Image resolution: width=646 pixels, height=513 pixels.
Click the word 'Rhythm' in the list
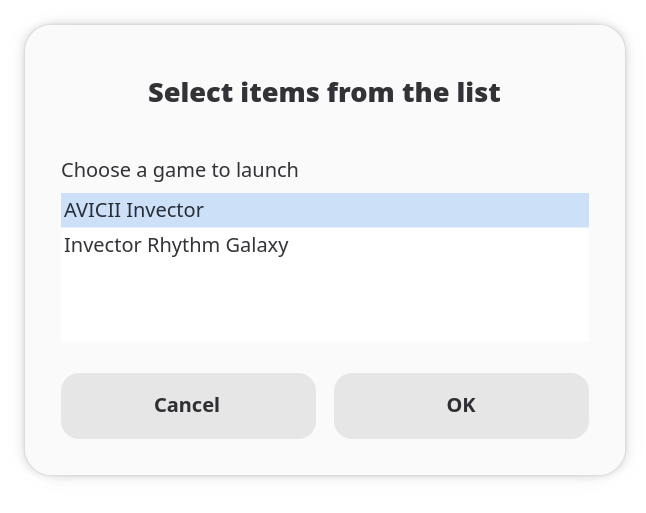tap(183, 246)
